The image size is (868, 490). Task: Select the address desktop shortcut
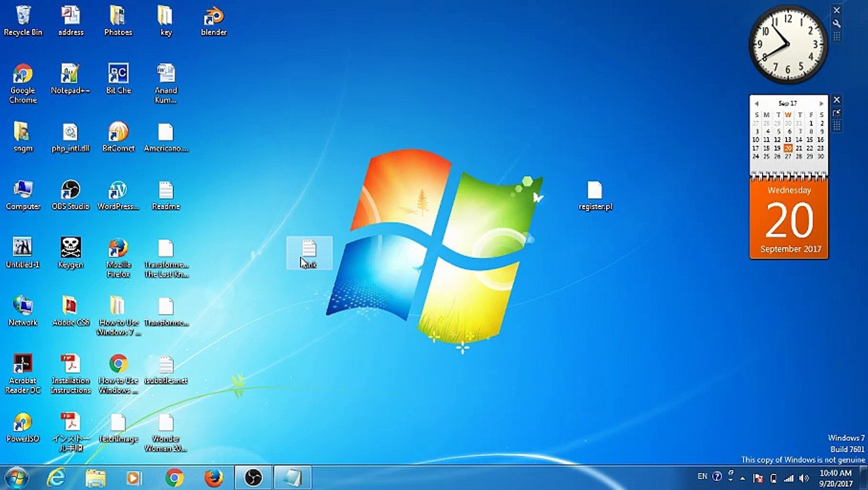pyautogui.click(x=70, y=20)
